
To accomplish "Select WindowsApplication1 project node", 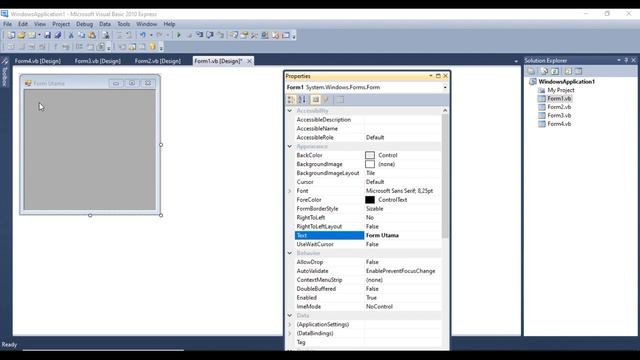I will coord(567,82).
